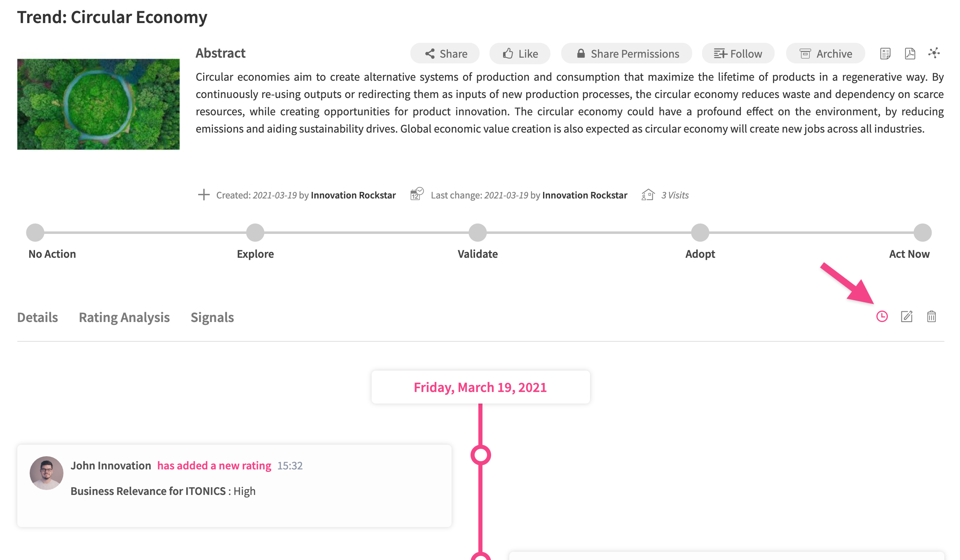Click the edit pencil icon
Screen dimensions: 960x560
pos(906,317)
